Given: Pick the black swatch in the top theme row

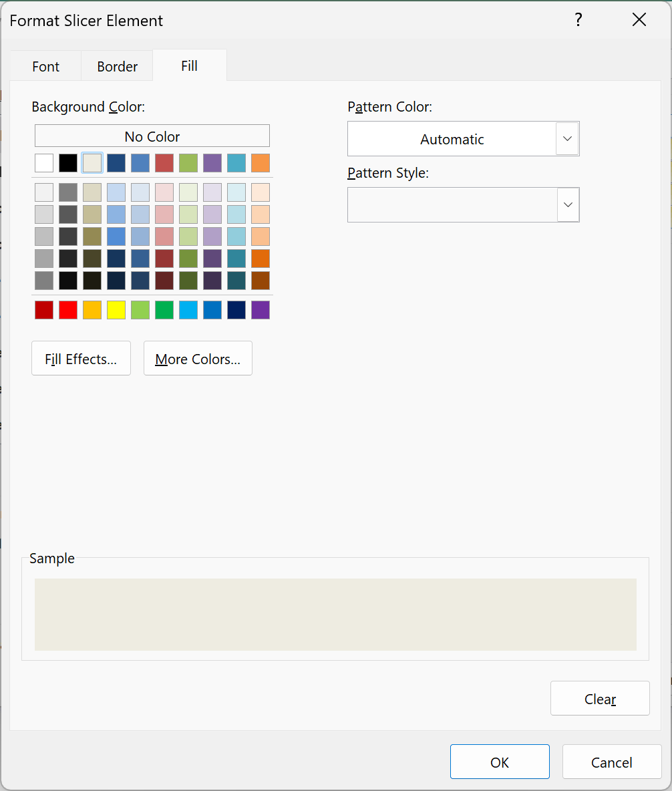Looking at the screenshot, I should (x=68, y=163).
